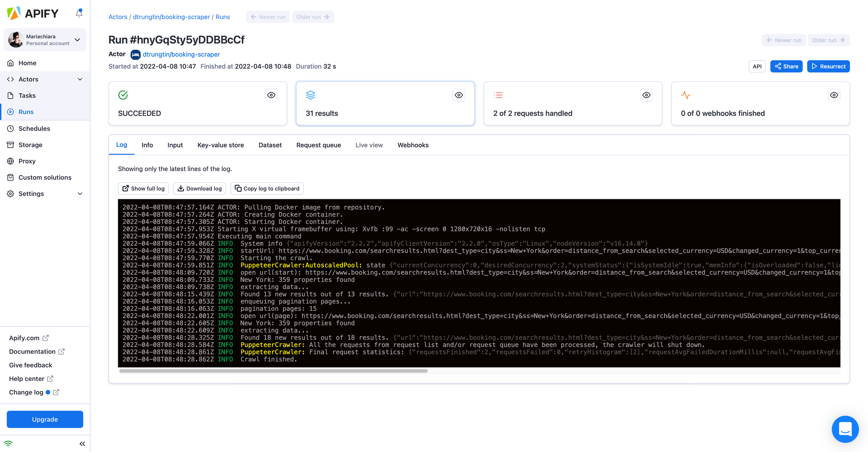Click the Custom solutions icon
The image size is (868, 452).
(10, 177)
